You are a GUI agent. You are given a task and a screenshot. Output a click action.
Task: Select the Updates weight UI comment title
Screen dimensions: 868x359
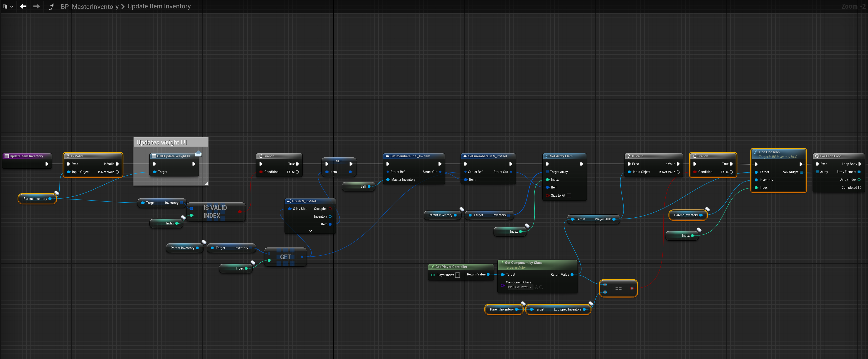coord(161,142)
